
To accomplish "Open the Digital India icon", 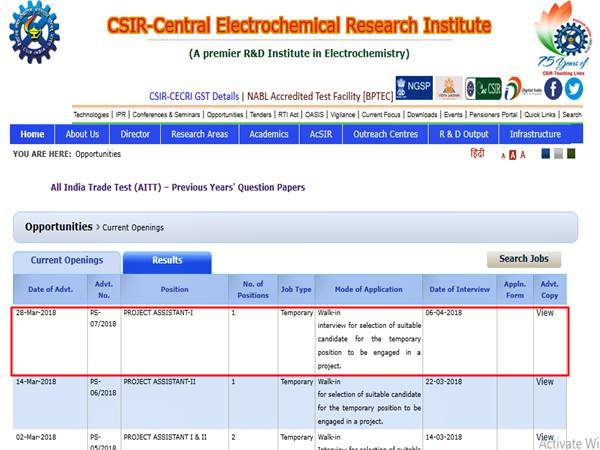I will 523,89.
